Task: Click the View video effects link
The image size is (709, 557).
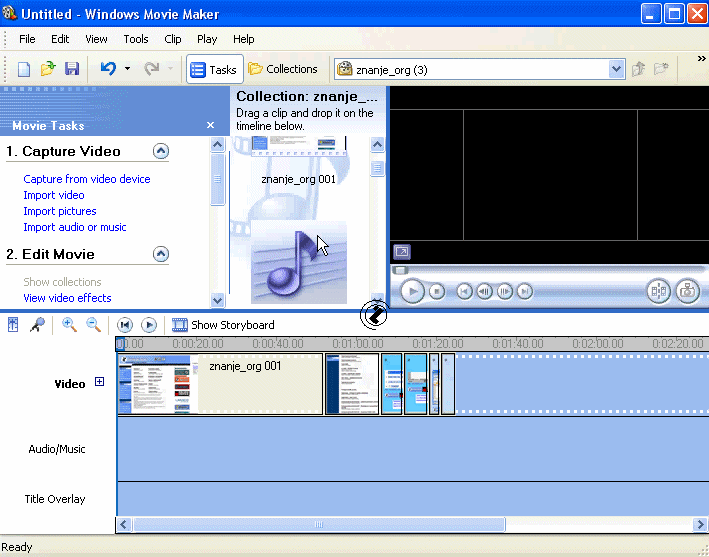Action: point(67,298)
